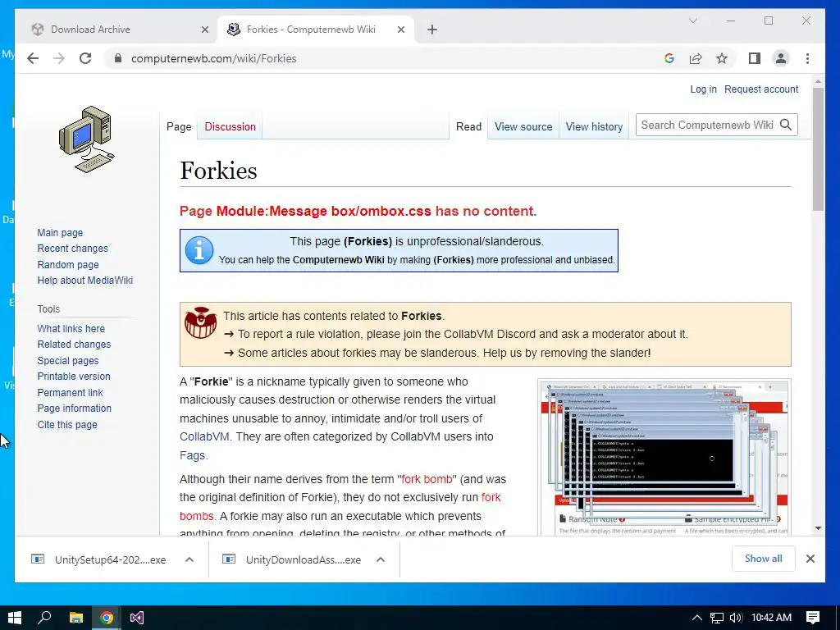
Task: Open the View source tab
Action: pyautogui.click(x=523, y=127)
